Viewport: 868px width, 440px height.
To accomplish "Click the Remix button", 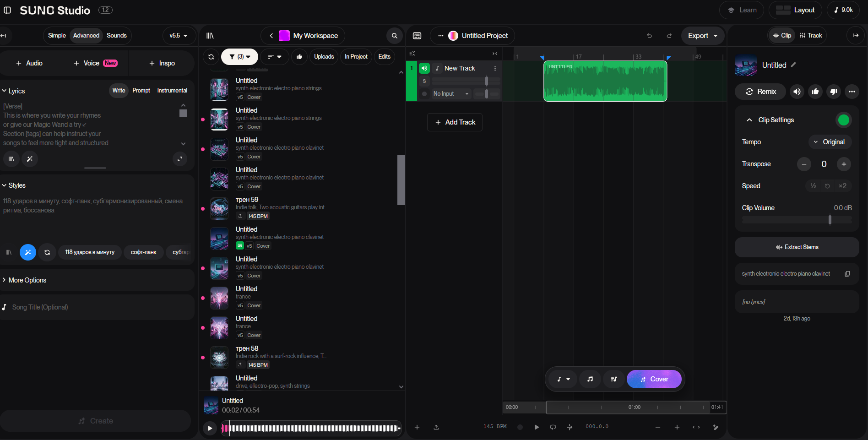I will pyautogui.click(x=760, y=92).
